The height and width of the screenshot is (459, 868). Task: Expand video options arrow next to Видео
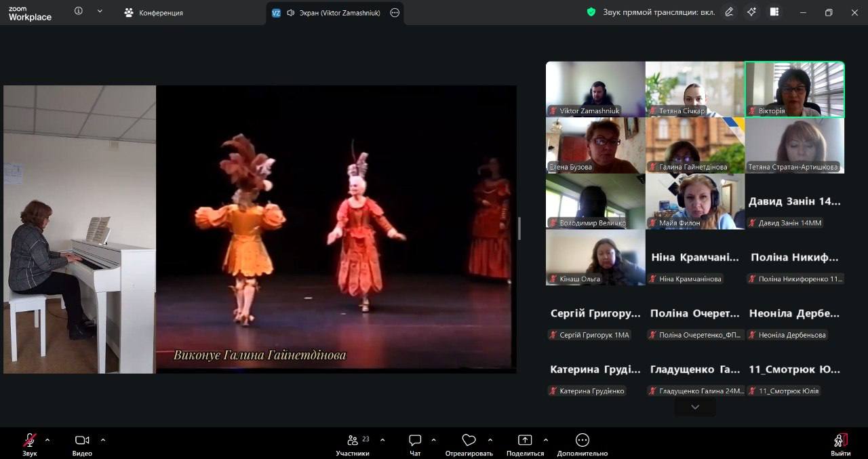tap(102, 439)
